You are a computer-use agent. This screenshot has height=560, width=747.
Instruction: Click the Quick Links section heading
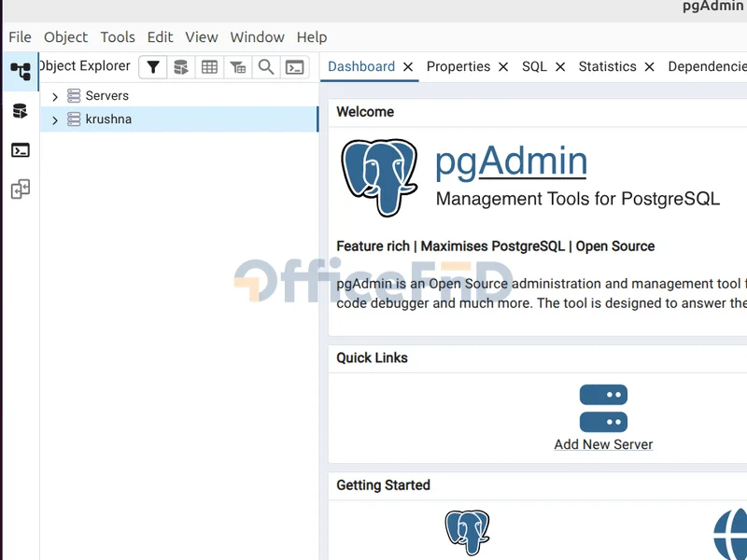pos(372,358)
